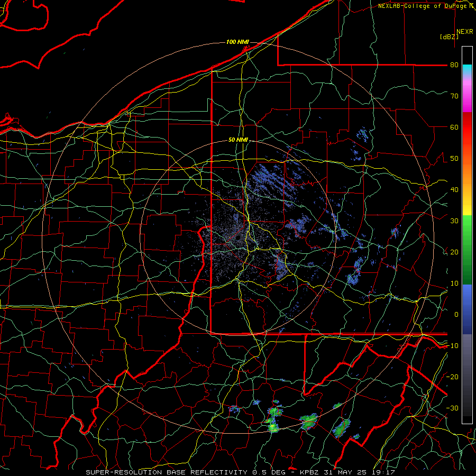Image resolution: width=476 pixels, height=476 pixels.
Task: Click the green segment of the color bar
Action: click(467, 250)
